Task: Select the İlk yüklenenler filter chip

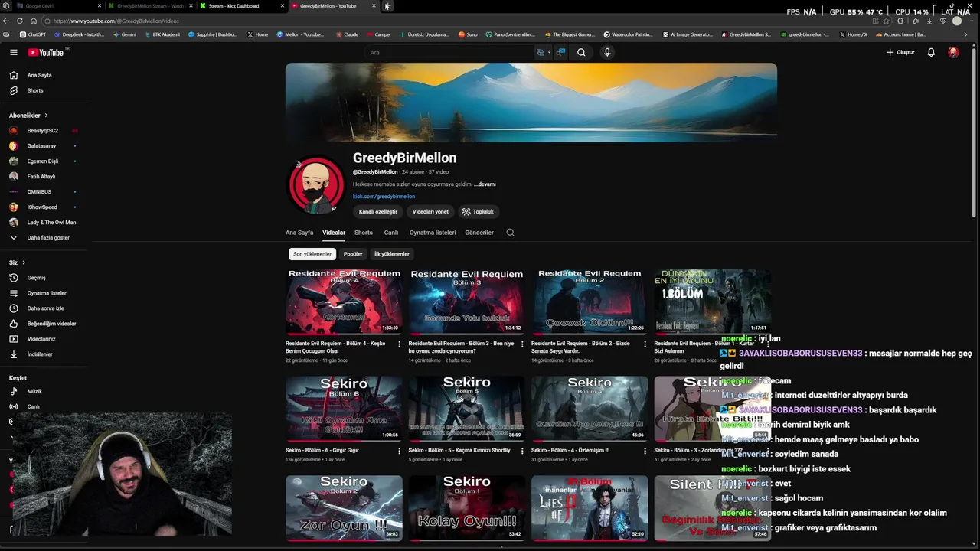Action: (x=392, y=254)
